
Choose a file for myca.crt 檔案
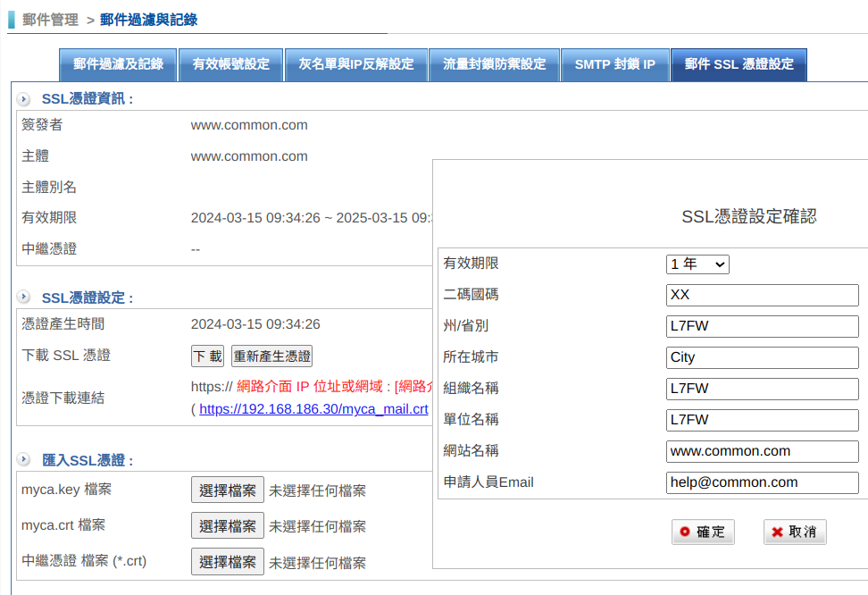coord(227,525)
